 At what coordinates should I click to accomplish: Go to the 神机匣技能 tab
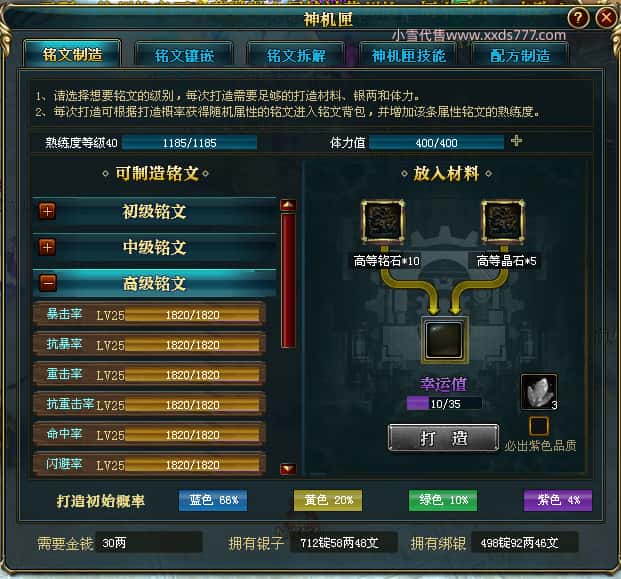408,55
